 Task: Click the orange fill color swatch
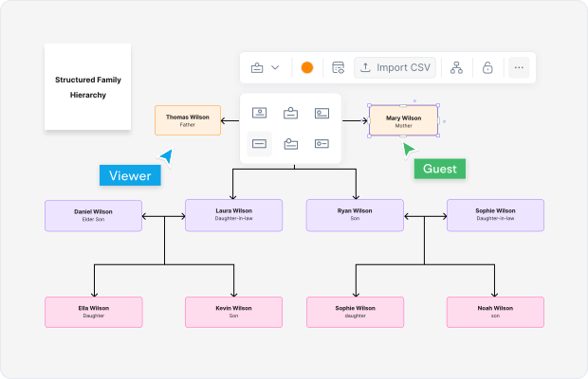(x=306, y=68)
